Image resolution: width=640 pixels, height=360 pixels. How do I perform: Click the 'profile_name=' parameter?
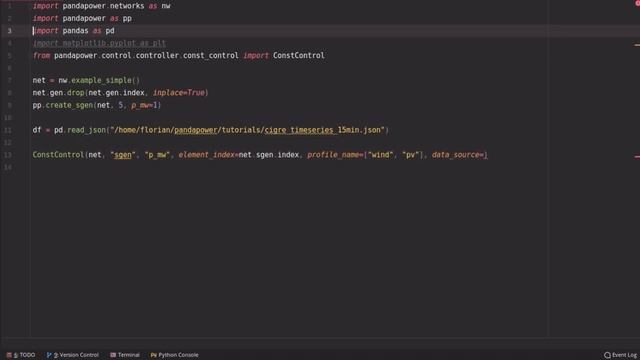point(336,155)
